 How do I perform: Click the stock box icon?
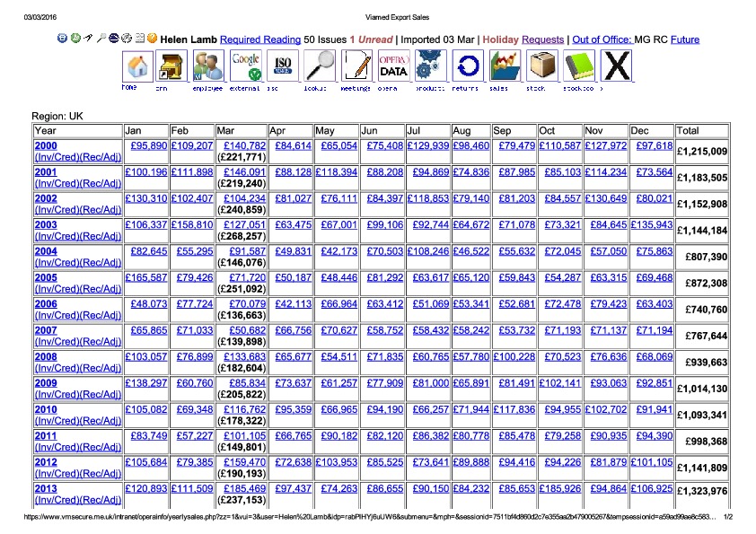pyautogui.click(x=541, y=66)
